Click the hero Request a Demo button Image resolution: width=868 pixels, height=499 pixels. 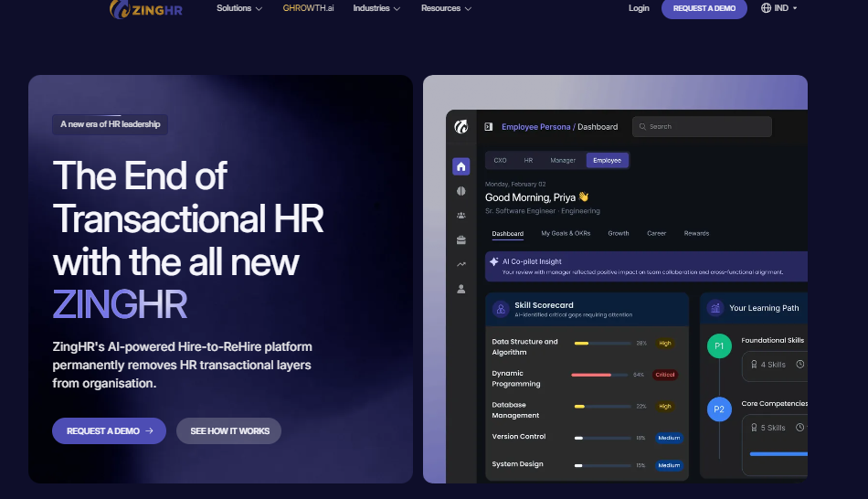click(x=109, y=430)
